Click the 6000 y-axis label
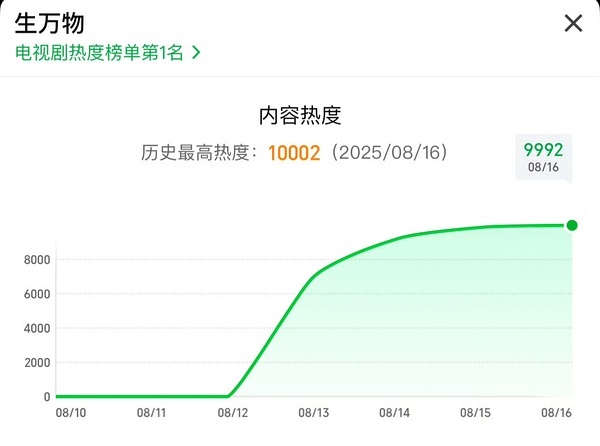The height and width of the screenshot is (446, 600). tap(37, 294)
